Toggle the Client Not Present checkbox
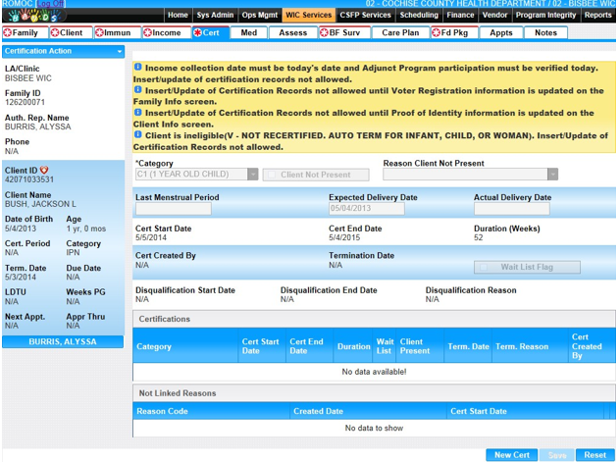 (272, 175)
